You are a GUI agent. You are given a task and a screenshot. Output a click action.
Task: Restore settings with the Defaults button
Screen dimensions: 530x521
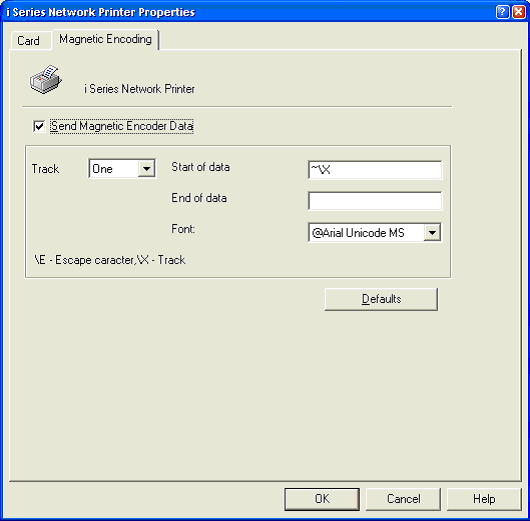381,299
